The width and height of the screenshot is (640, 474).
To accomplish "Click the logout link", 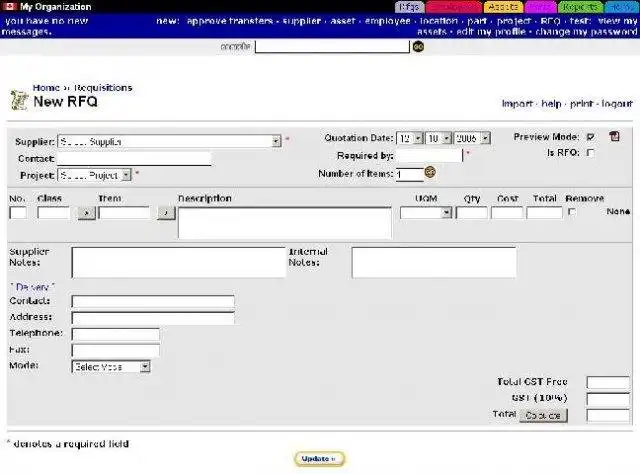I will (x=617, y=104).
